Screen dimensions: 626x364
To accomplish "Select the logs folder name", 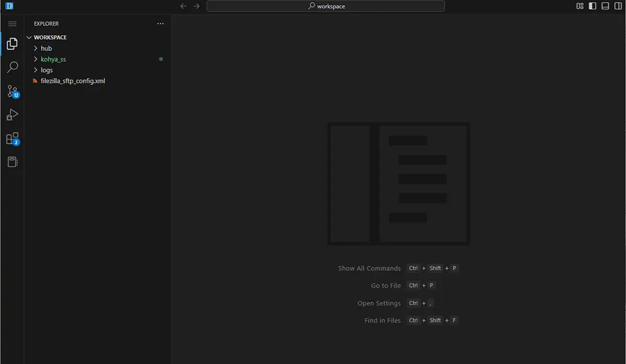I will point(46,70).
